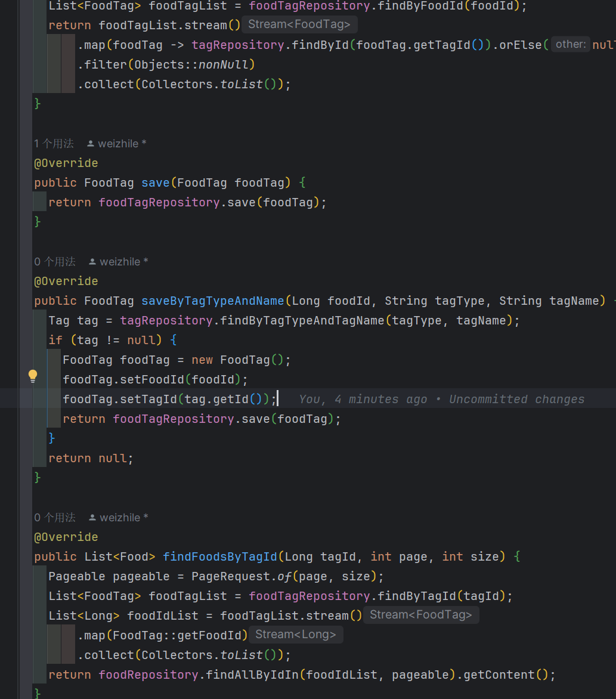Screen dimensions: 616x699
Task: Click @Override annotation above save method
Action: (x=66, y=163)
